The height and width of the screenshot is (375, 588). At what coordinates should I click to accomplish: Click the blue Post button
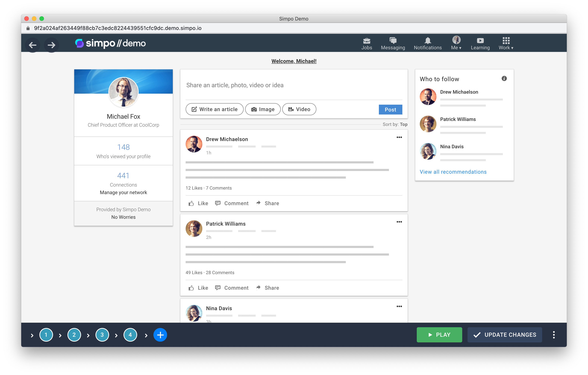point(390,110)
